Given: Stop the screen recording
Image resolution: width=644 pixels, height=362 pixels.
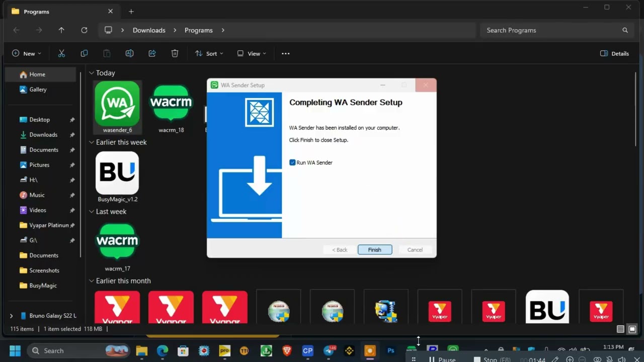Looking at the screenshot, I should point(493,359).
